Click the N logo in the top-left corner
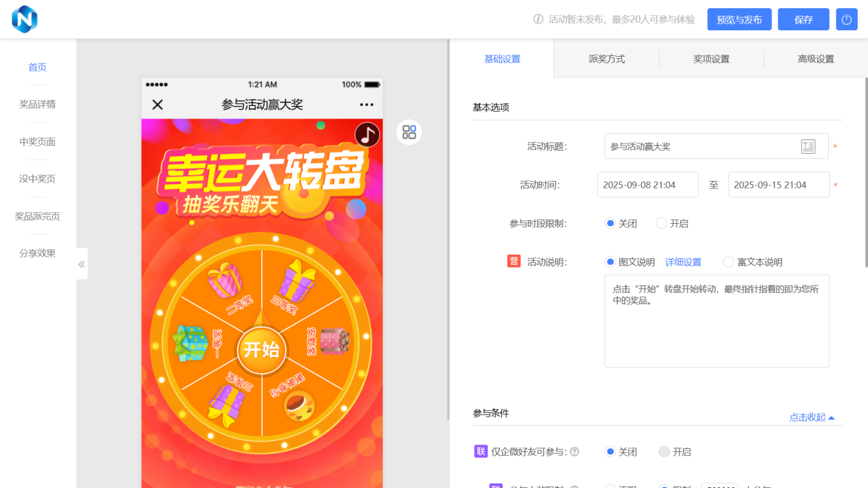The image size is (868, 488). [x=24, y=19]
